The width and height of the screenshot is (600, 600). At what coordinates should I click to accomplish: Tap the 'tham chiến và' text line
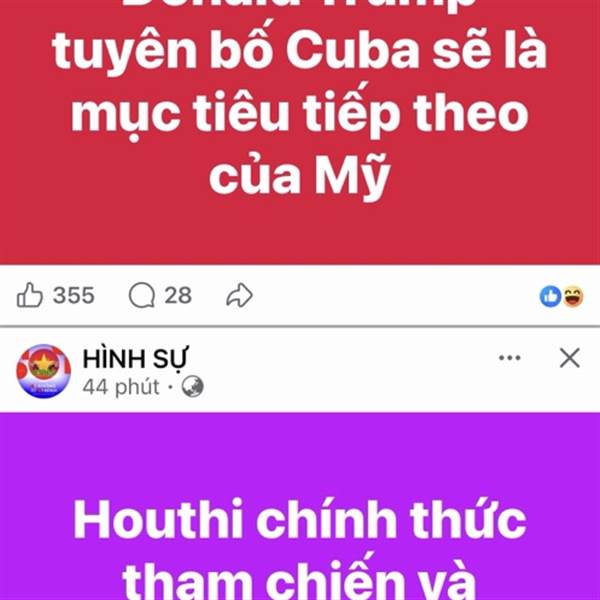tap(299, 578)
